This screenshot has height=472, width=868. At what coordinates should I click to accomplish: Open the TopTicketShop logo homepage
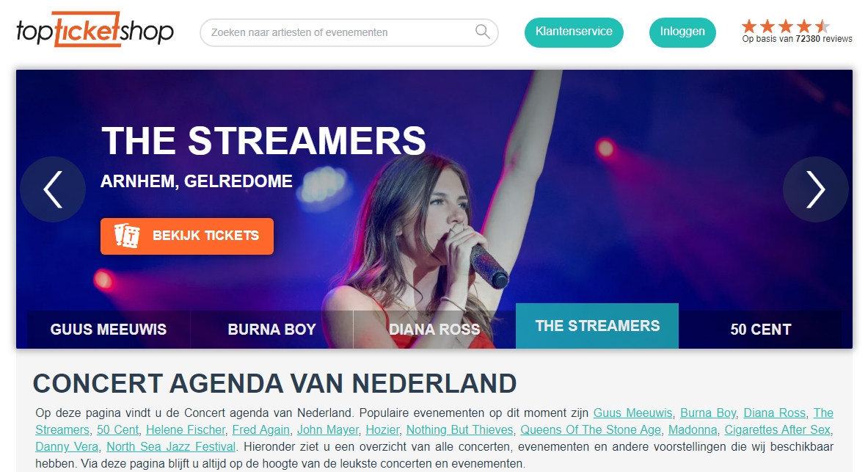(x=95, y=29)
